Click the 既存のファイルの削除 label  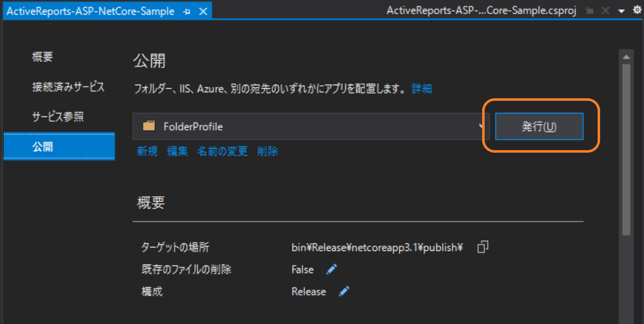186,269
